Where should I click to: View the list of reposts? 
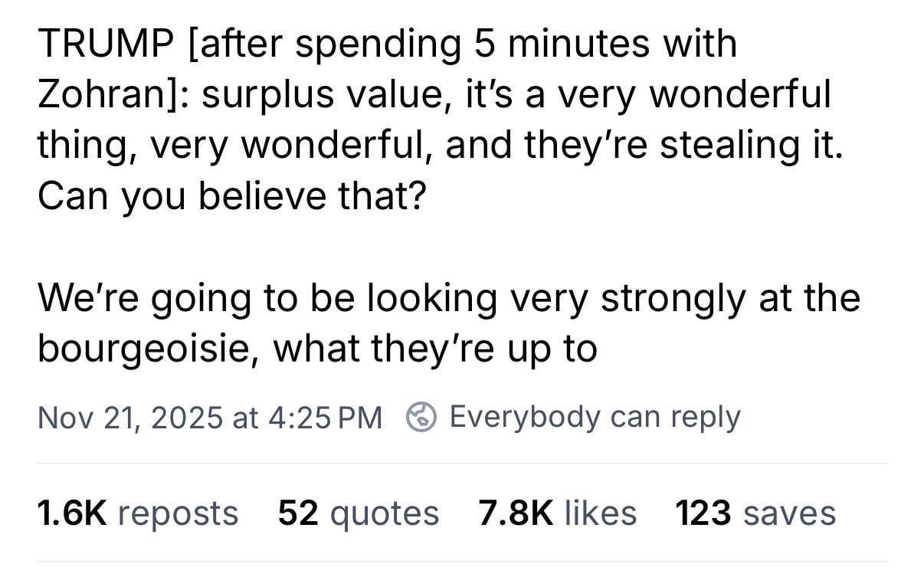pyautogui.click(x=137, y=513)
